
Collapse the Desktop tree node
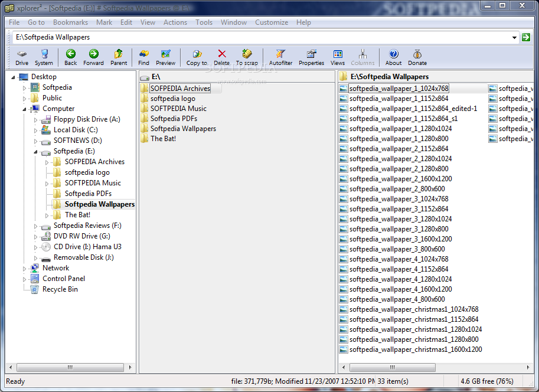tap(13, 77)
